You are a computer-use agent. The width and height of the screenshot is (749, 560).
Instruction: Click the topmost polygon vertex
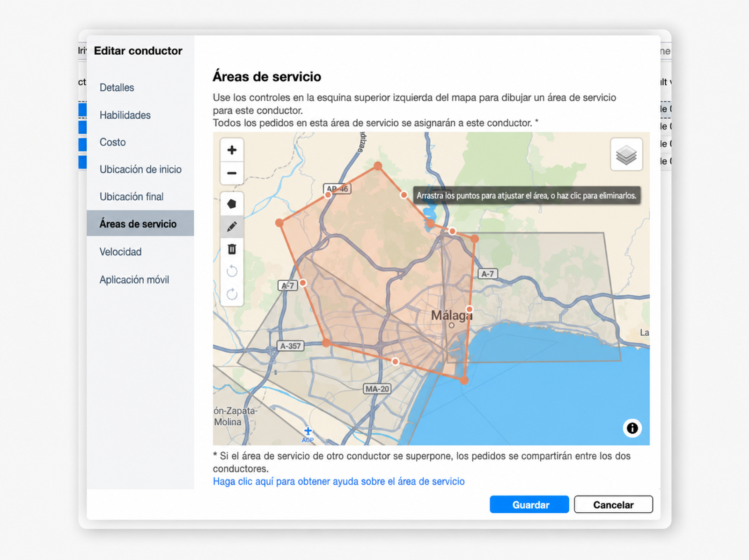tap(378, 166)
